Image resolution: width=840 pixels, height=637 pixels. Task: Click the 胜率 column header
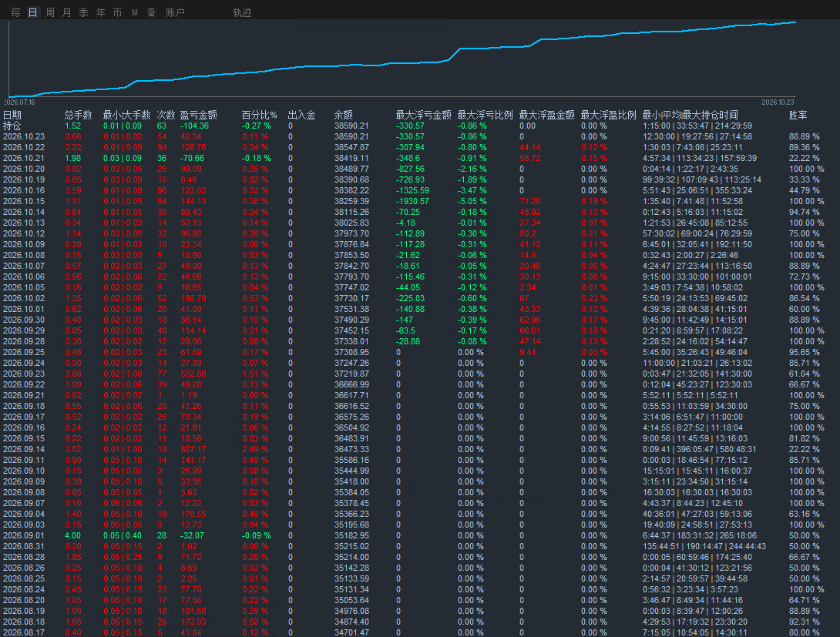click(798, 115)
